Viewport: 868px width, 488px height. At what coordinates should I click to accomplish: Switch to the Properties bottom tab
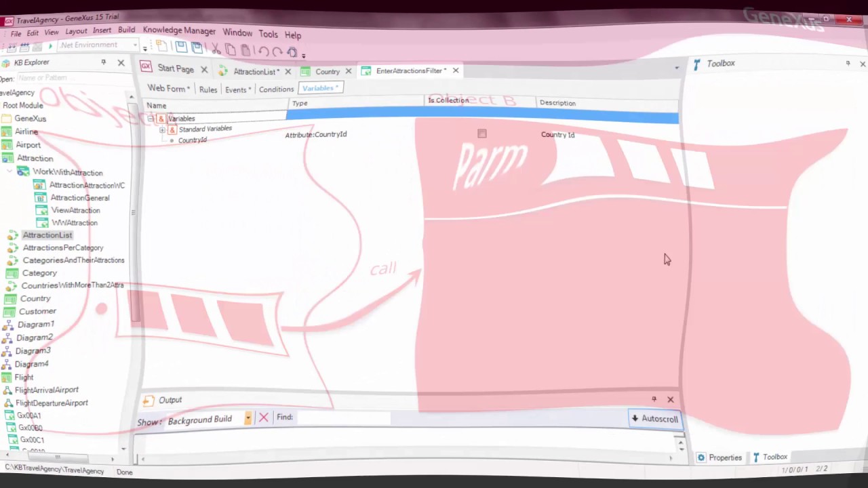pos(719,457)
